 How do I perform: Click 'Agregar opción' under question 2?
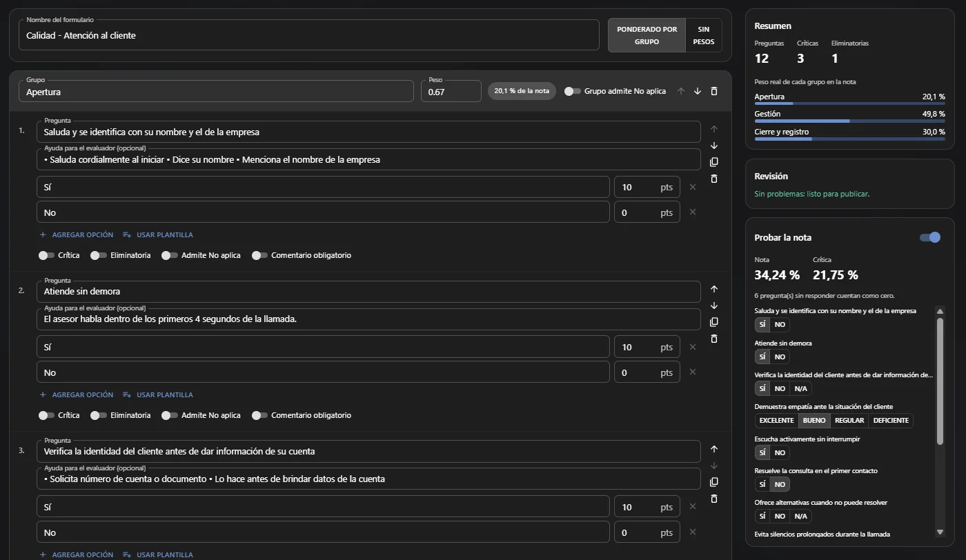point(77,394)
